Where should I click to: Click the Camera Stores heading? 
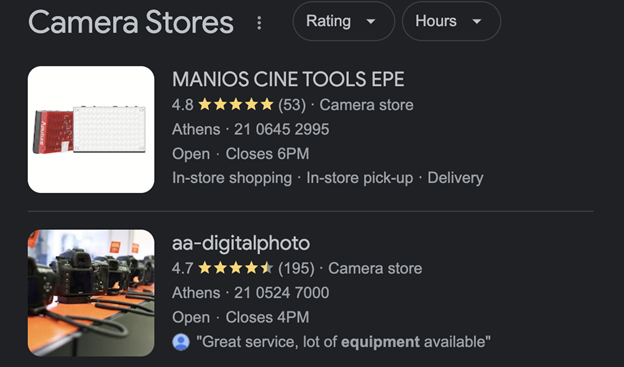coord(131,22)
